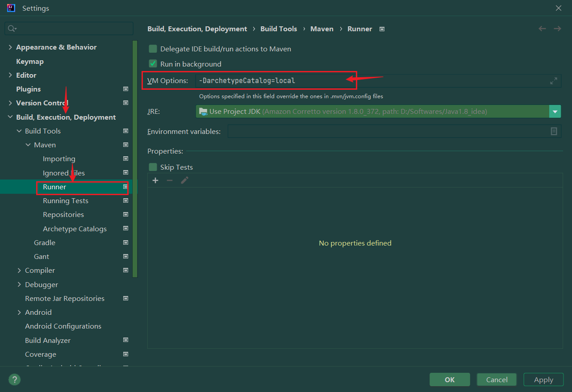This screenshot has height=392, width=572.
Task: Collapse Build, Execution, Deployment section
Action: (10, 117)
